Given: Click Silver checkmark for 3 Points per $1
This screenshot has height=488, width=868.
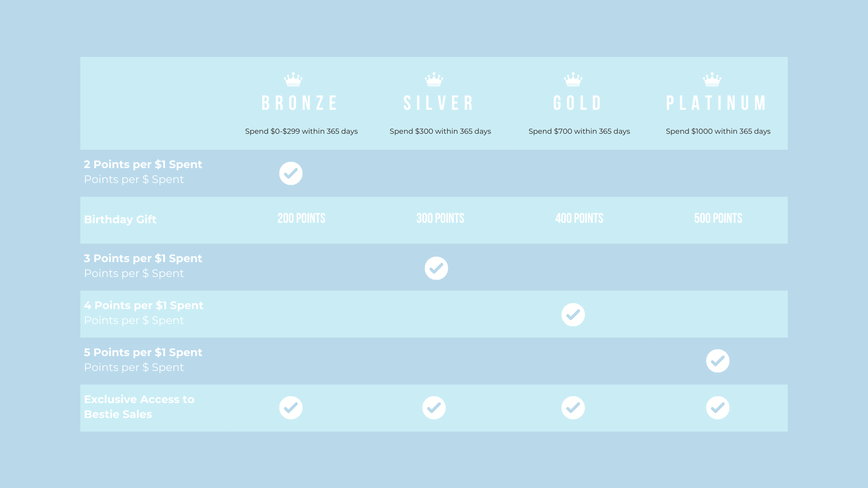Looking at the screenshot, I should pos(436,268).
